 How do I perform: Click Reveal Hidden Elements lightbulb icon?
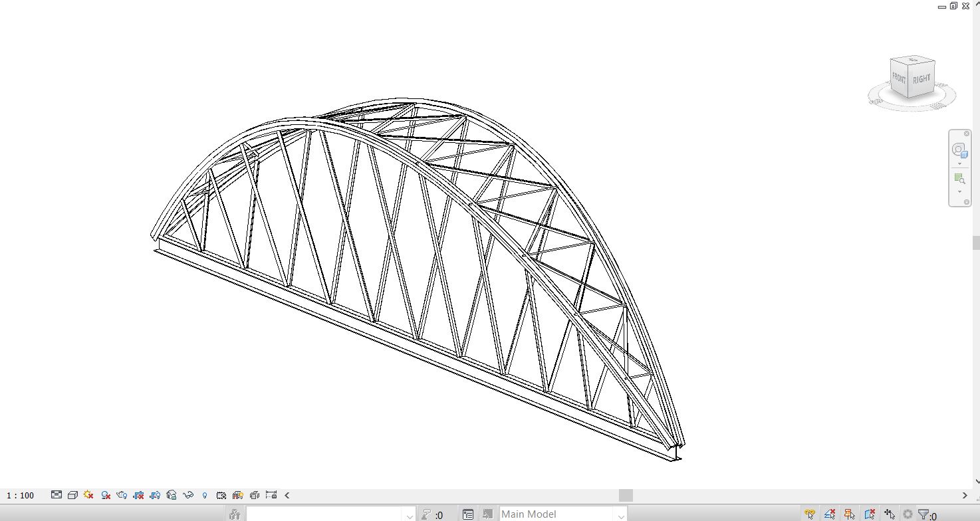click(205, 495)
